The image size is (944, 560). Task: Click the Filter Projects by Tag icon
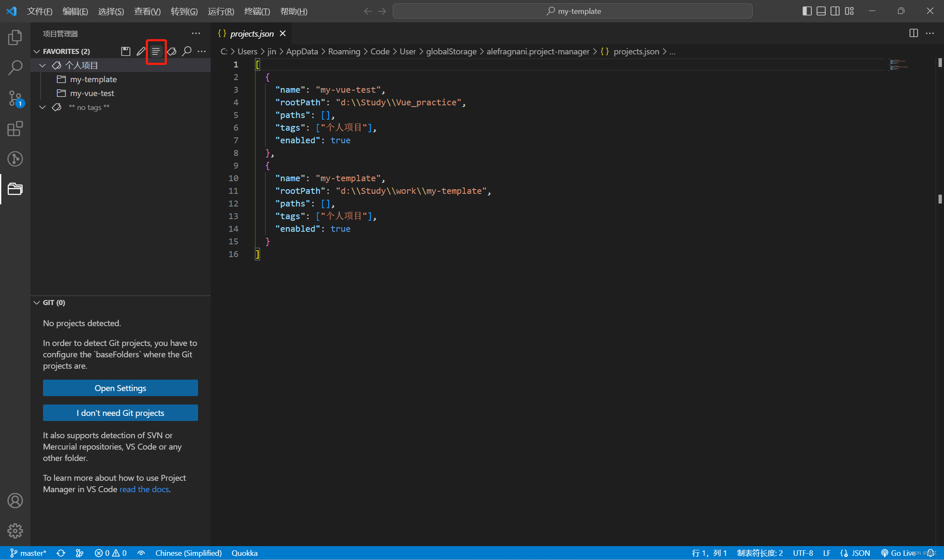tap(172, 51)
